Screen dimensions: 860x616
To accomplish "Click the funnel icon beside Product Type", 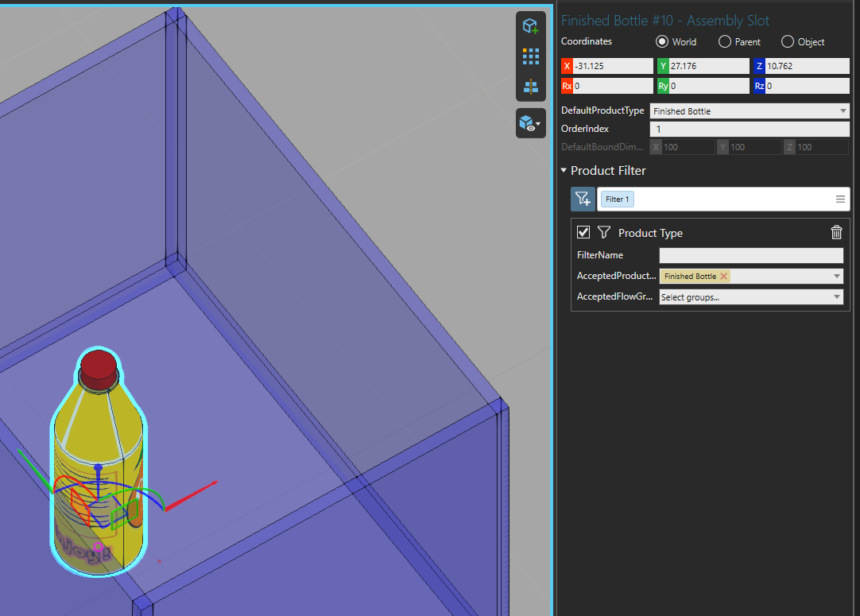I will coord(604,233).
